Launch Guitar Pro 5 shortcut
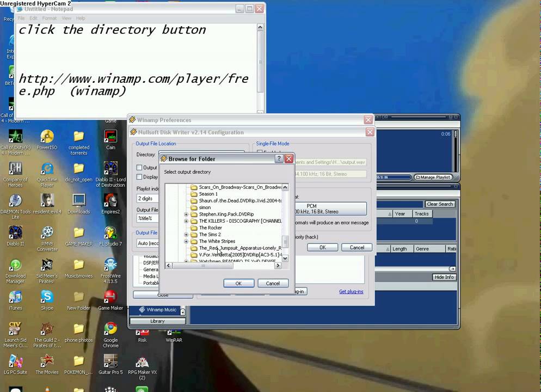Viewport: 541px width, 392px height. coord(110,364)
